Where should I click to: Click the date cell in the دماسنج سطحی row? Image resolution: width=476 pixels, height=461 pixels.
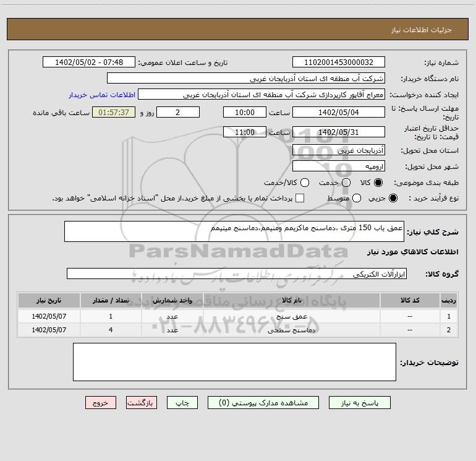(49, 330)
